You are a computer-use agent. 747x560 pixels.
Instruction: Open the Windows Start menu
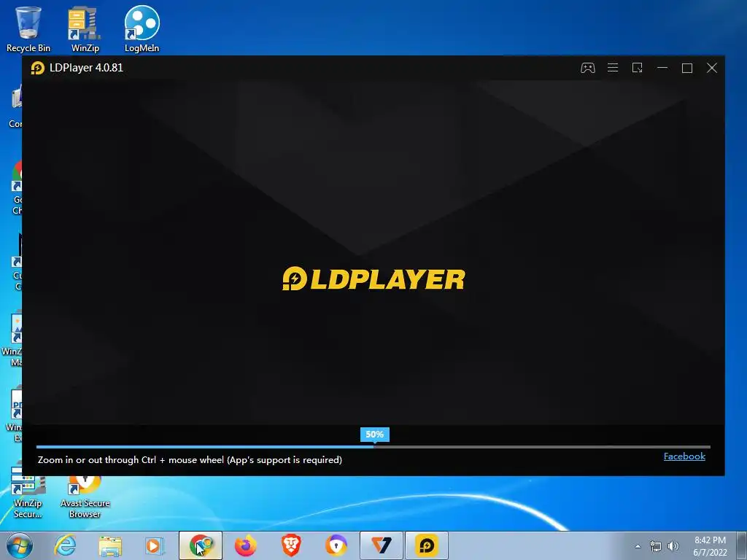[20, 545]
